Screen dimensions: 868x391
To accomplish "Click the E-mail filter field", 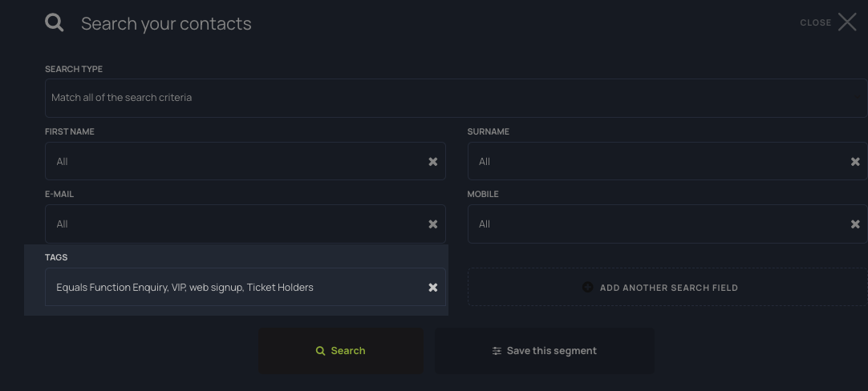I will click(233, 224).
